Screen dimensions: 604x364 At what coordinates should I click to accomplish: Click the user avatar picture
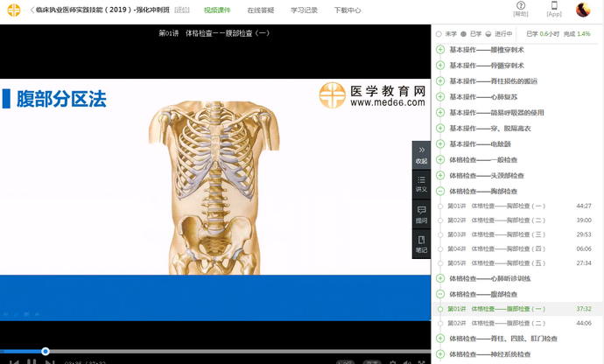tap(583, 10)
